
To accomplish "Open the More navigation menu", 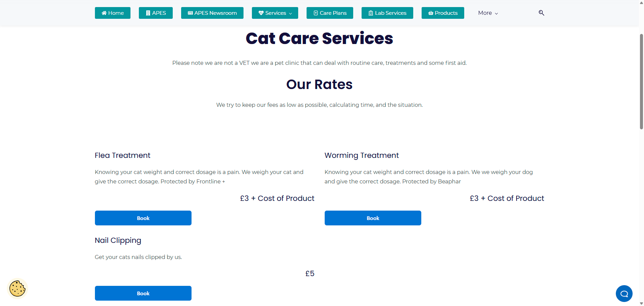I will coord(488,13).
